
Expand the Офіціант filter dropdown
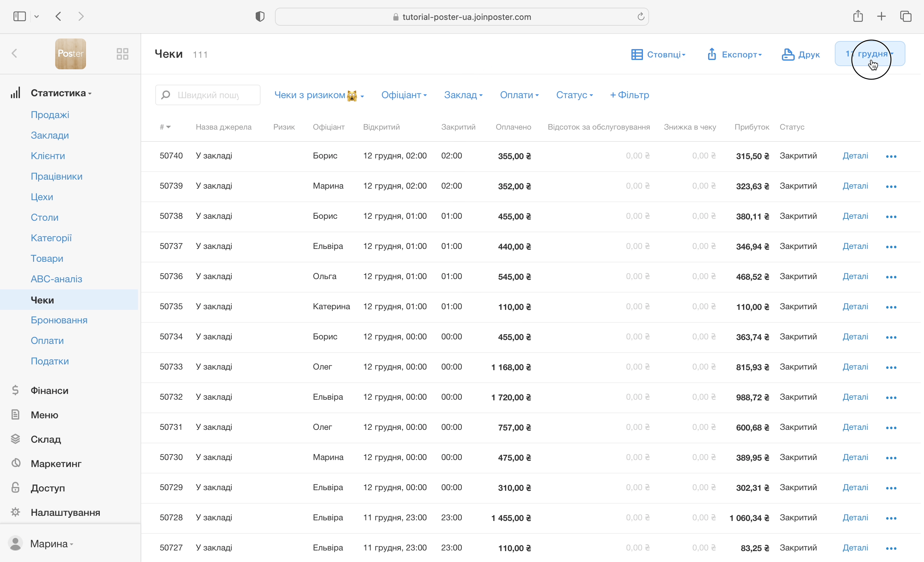pos(404,95)
